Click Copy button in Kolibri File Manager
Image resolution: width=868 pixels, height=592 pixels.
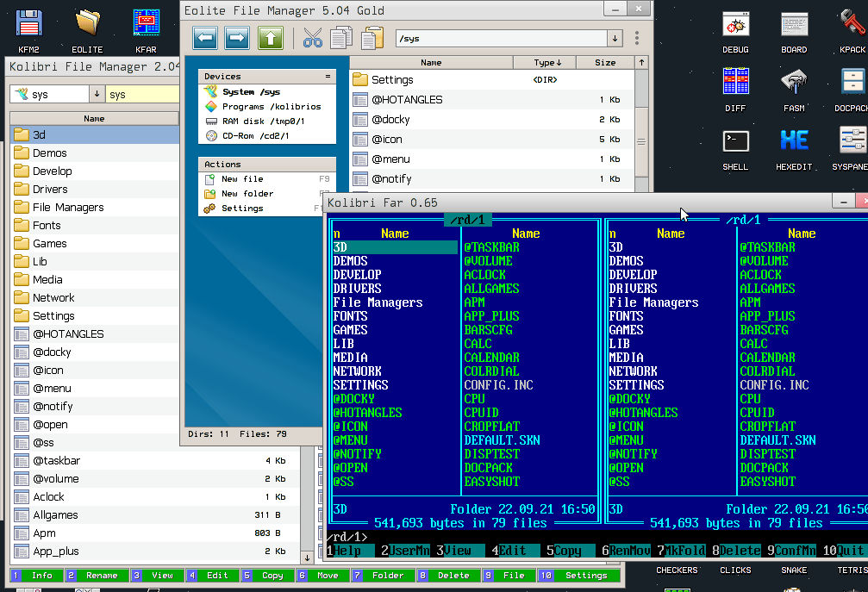coord(267,576)
